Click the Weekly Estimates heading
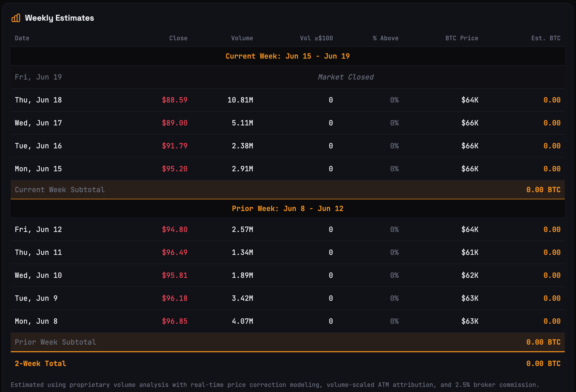This screenshot has width=576, height=392. 59,18
